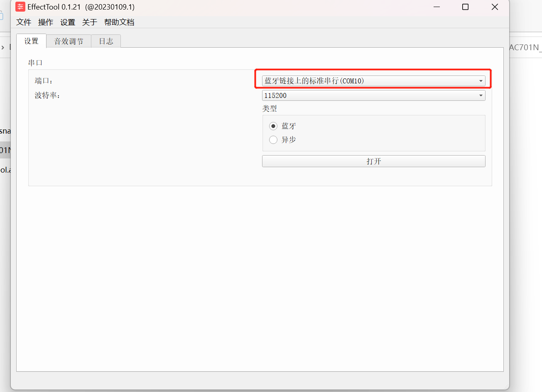The image size is (542, 392).
Task: Maximize the EffectTool window
Action: point(465,7)
